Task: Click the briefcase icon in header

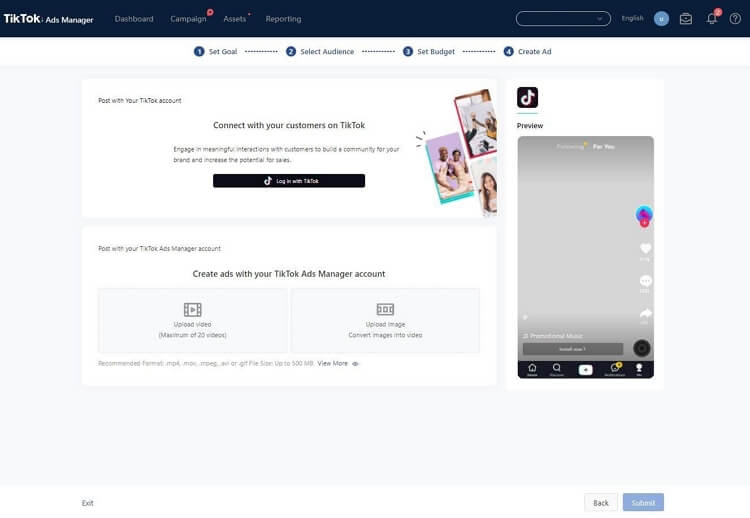Action: tap(685, 18)
